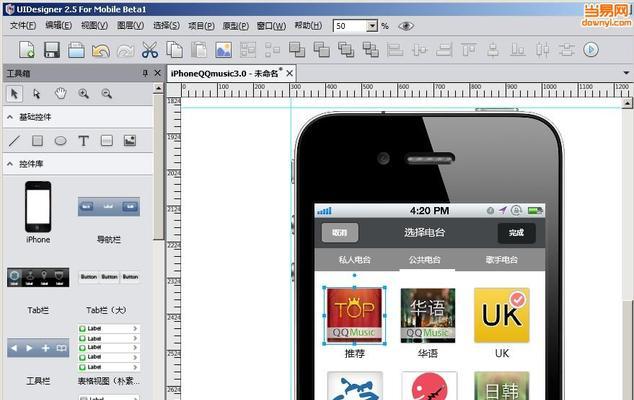
Task: Open the 原型(P) menu
Action: (x=236, y=25)
